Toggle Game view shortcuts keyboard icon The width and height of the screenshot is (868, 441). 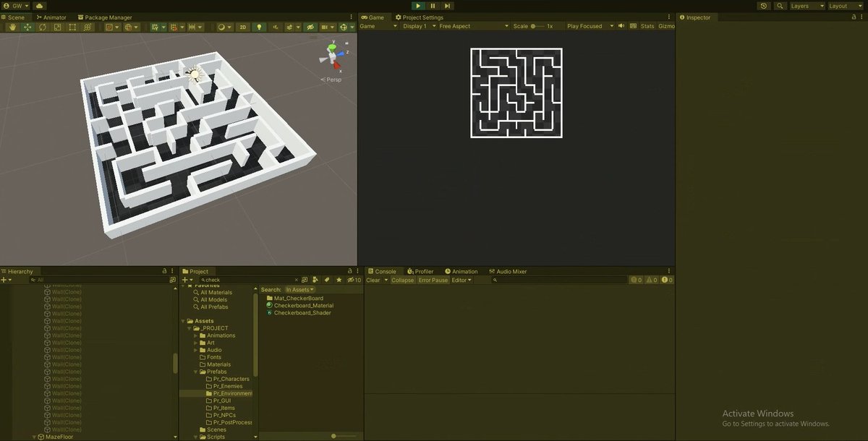pyautogui.click(x=633, y=26)
